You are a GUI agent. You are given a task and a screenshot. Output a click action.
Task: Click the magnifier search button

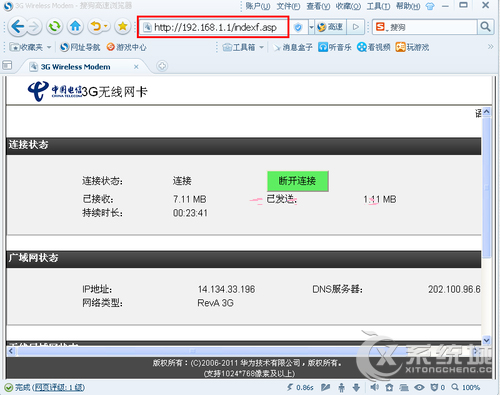485,27
